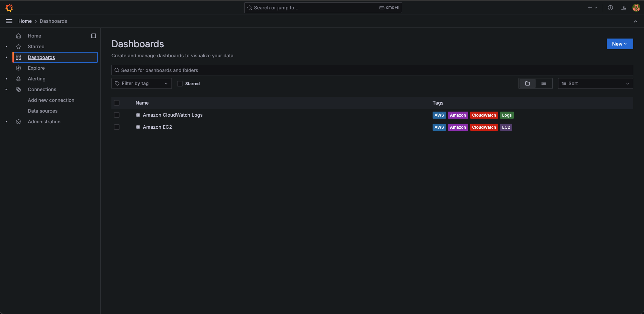Screen dimensions: 644x314
Task: Open the help question mark icon
Action: 610,8
